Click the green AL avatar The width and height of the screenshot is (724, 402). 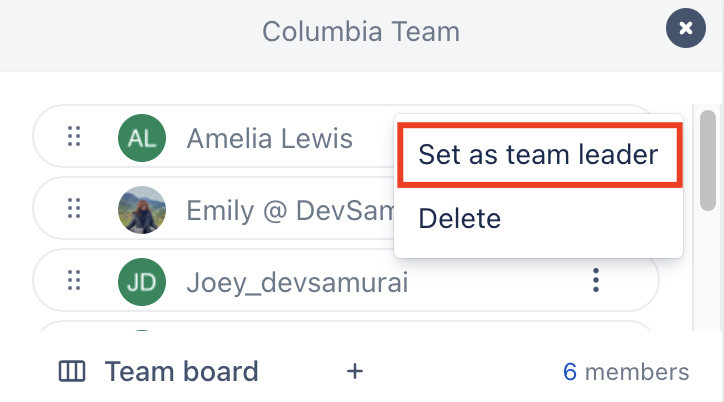coord(142,137)
